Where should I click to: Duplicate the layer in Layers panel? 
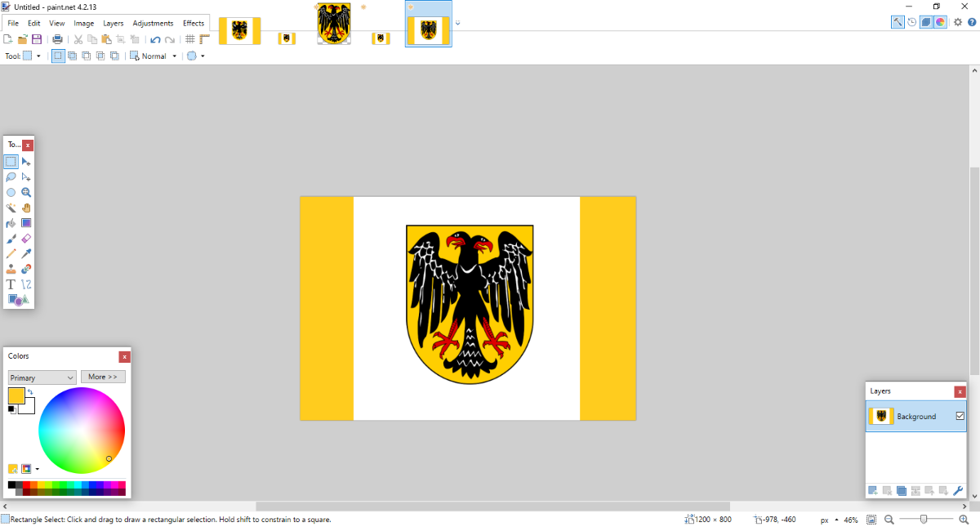902,491
